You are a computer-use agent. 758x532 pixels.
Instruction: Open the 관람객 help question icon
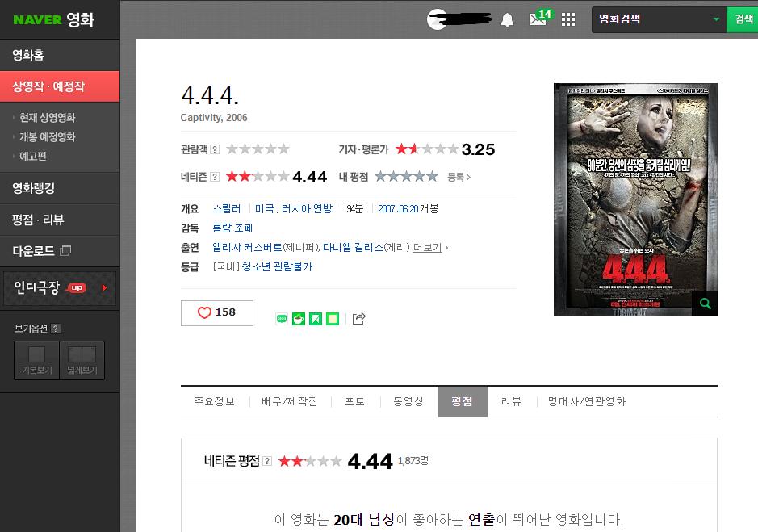[215, 149]
